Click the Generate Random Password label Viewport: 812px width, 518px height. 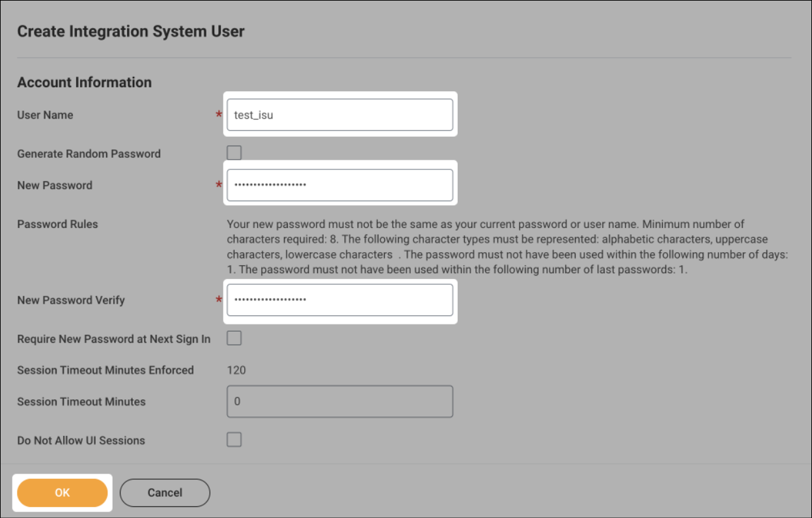89,154
